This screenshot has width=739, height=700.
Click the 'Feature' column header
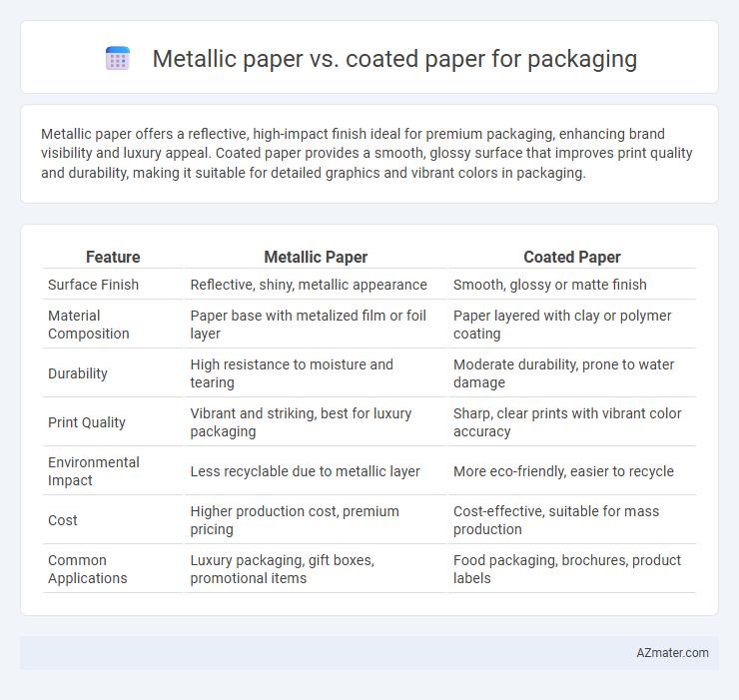113,257
